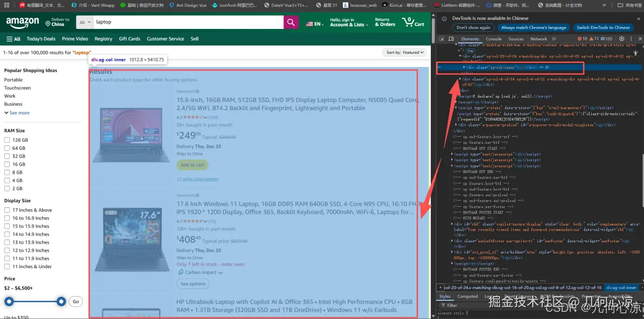This screenshot has height=319, width=644.
Task: Open Account & Lists dropdown
Action: tap(349, 22)
